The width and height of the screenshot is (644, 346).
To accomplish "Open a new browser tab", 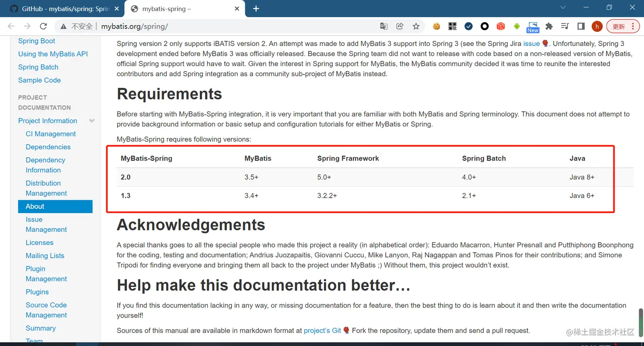I will pos(256,9).
